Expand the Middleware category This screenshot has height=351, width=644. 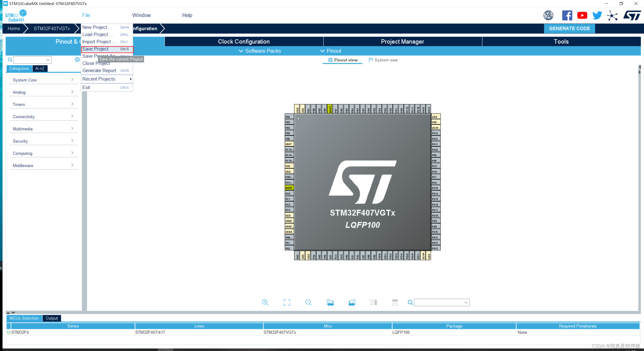tap(44, 165)
